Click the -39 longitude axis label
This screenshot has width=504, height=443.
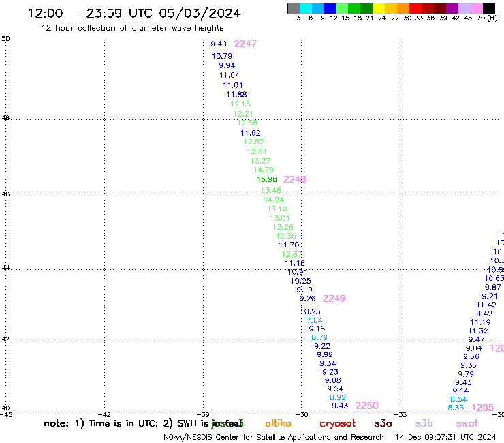(203, 415)
